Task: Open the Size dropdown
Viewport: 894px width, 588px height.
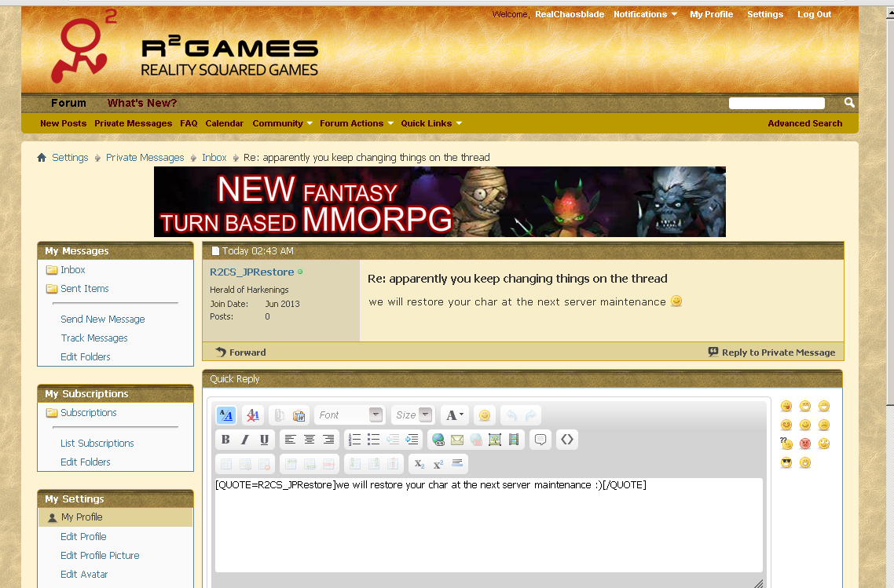Action: 412,415
